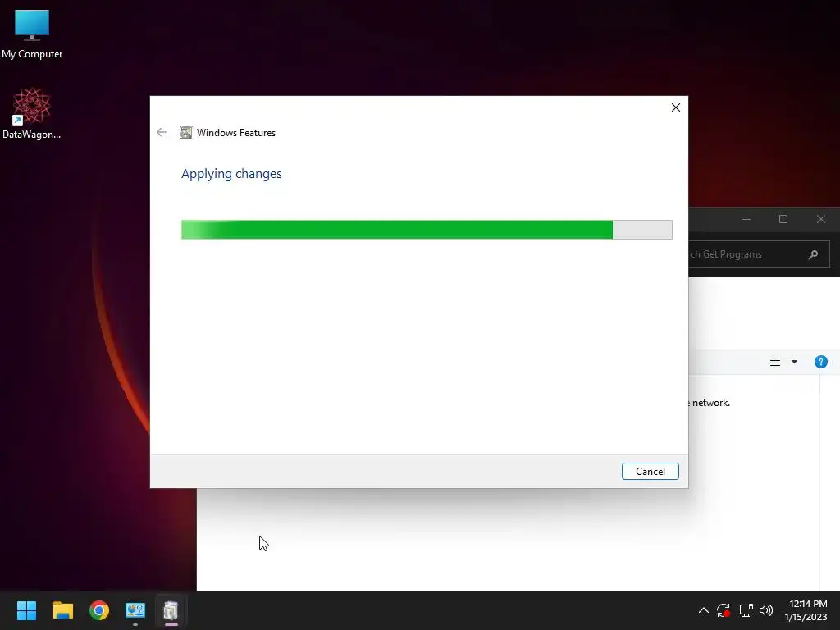Click the Windows Features title icon
The image size is (840, 630).
coord(185,132)
